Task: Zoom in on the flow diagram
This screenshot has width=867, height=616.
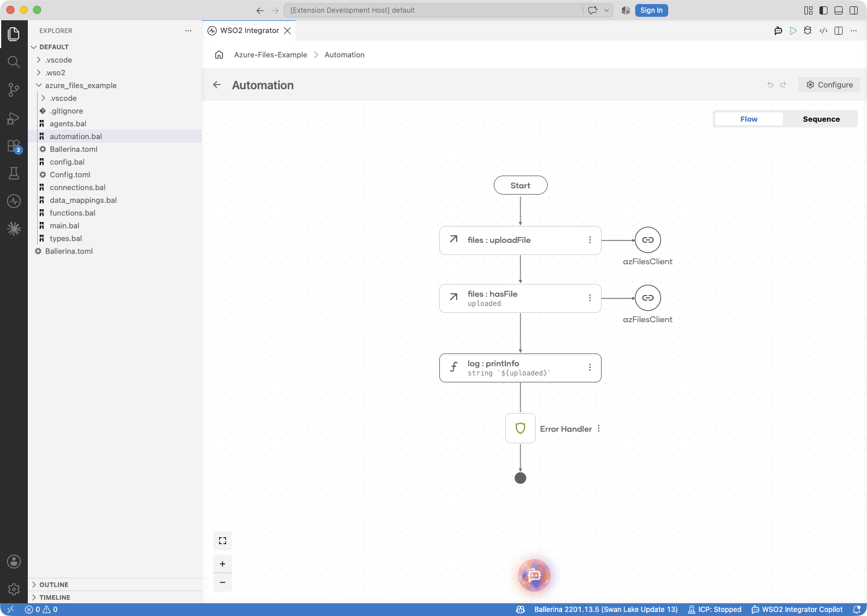Action: tap(223, 564)
